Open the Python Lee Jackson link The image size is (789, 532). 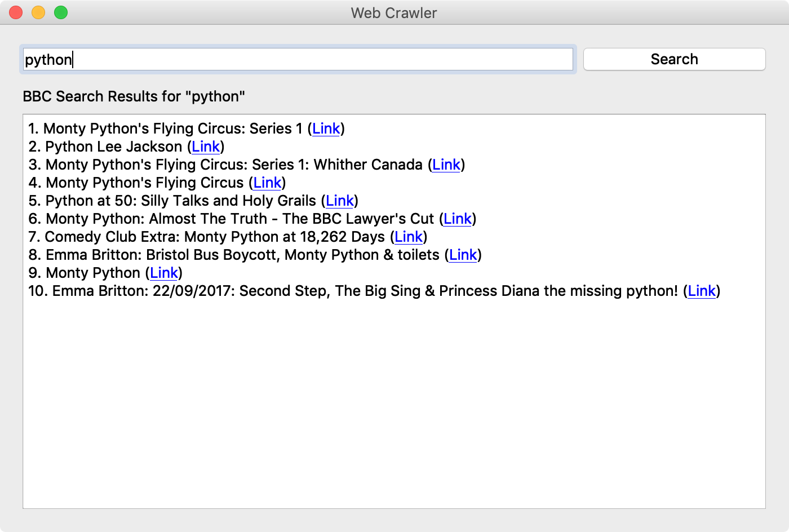(206, 147)
